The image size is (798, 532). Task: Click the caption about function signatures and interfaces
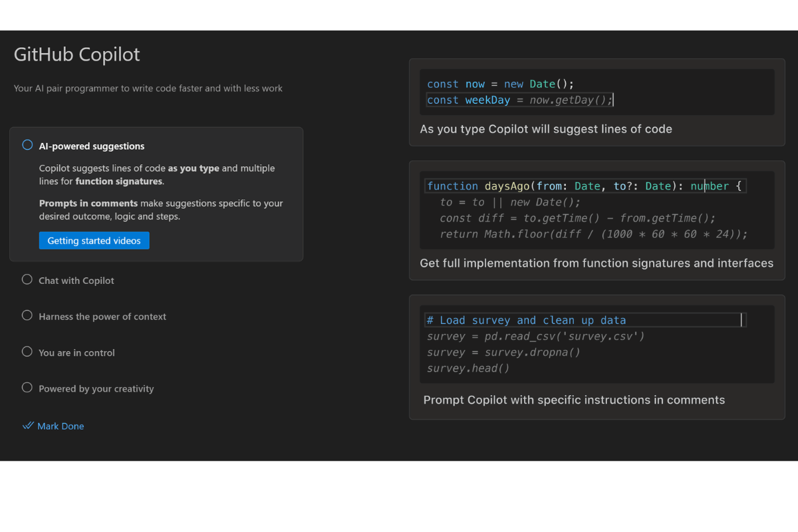[597, 263]
